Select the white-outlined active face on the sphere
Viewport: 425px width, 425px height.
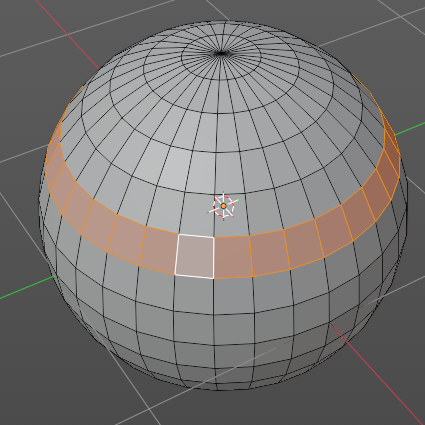195,256
